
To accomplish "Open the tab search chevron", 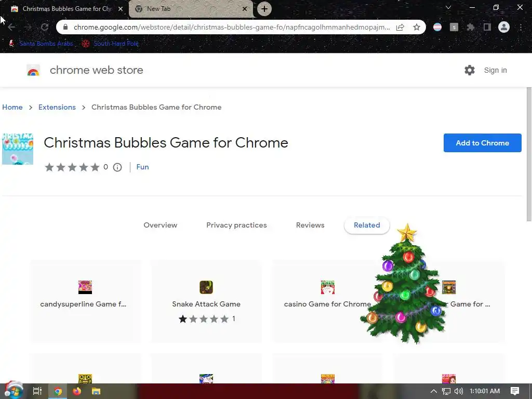I will pos(448,7).
